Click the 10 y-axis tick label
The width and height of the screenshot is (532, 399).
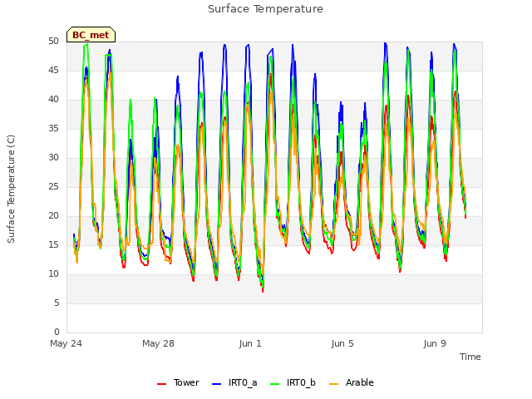(53, 273)
